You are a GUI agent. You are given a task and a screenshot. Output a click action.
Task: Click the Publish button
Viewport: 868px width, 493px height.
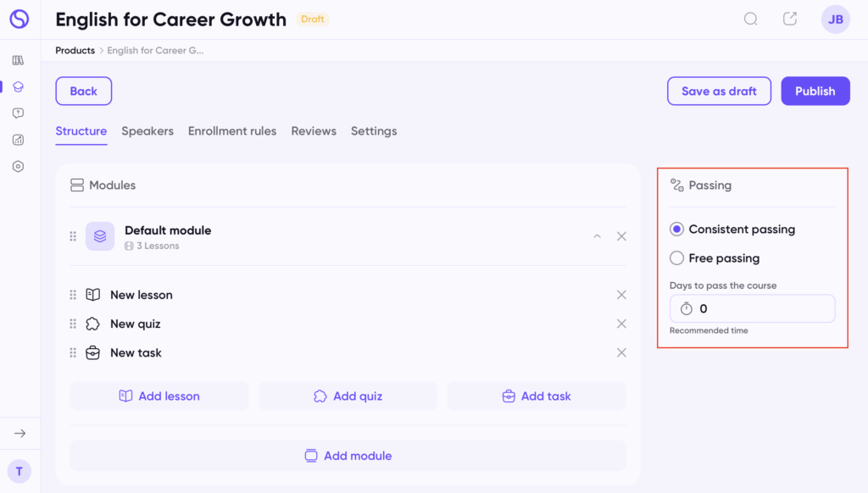[x=815, y=91]
